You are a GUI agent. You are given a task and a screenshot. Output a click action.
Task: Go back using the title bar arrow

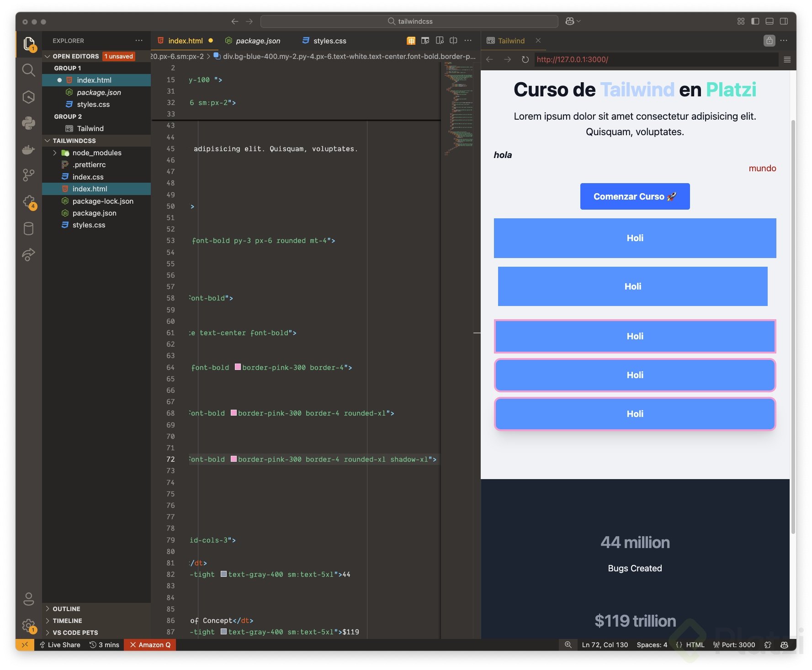235,21
